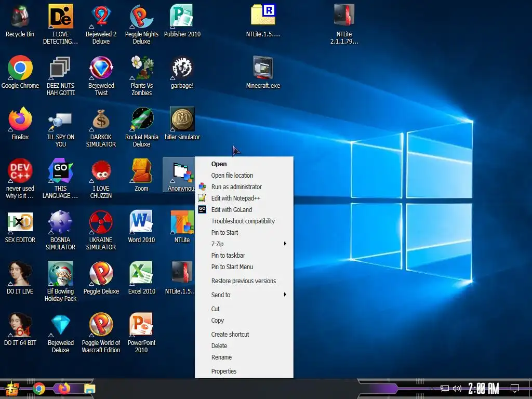
Task: Choose Open in the context menu
Action: 244,164
